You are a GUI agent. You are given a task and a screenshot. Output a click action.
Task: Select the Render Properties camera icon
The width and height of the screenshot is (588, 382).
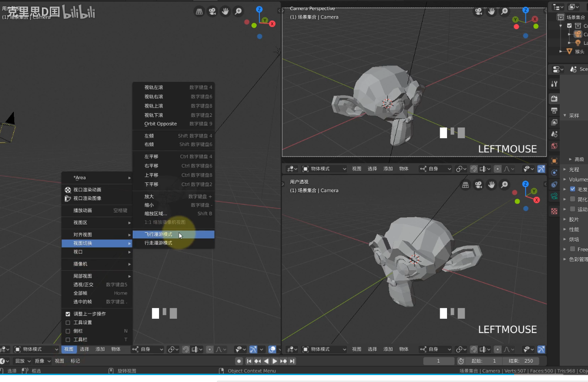[553, 98]
